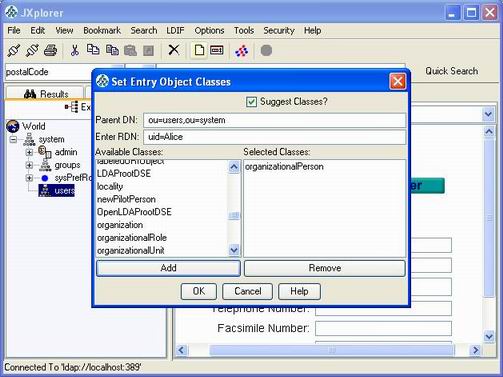Select organization in Available Classes

click(162, 225)
